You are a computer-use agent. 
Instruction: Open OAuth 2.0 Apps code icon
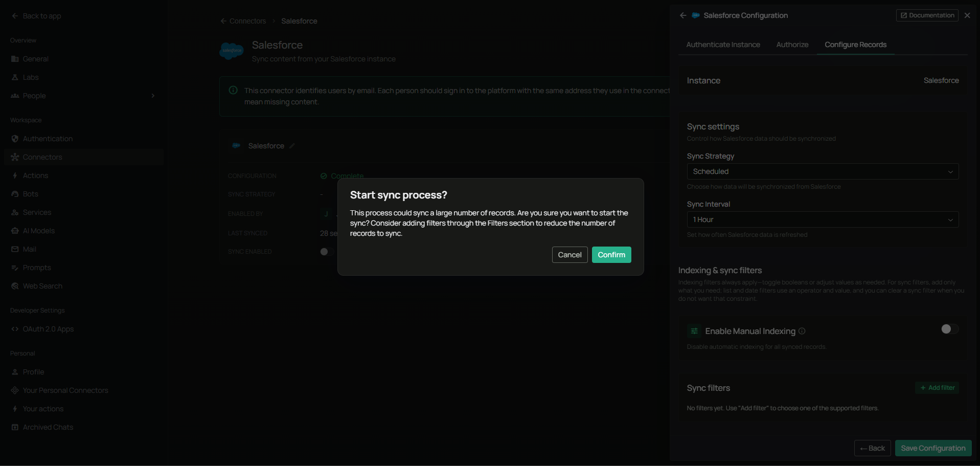click(x=15, y=329)
